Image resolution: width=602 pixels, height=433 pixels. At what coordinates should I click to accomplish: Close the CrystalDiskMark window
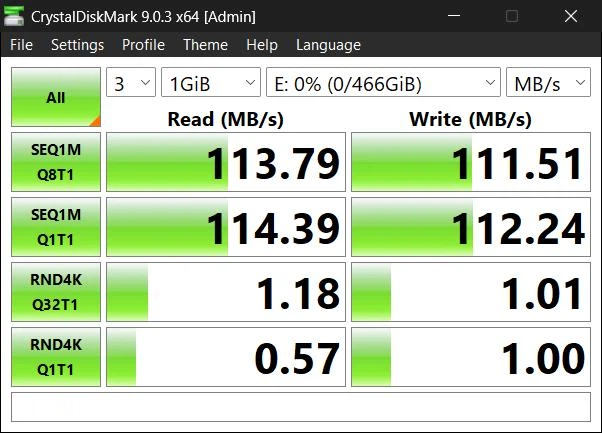(571, 16)
